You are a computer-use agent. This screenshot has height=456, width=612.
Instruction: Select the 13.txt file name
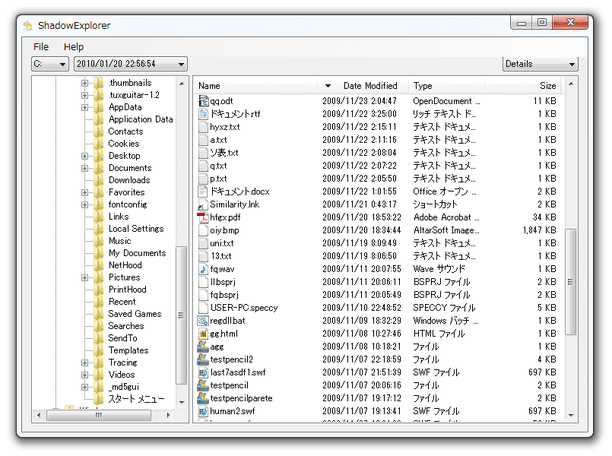221,256
